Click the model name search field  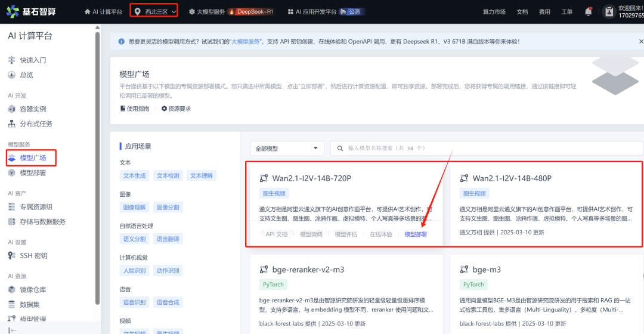tap(487, 149)
